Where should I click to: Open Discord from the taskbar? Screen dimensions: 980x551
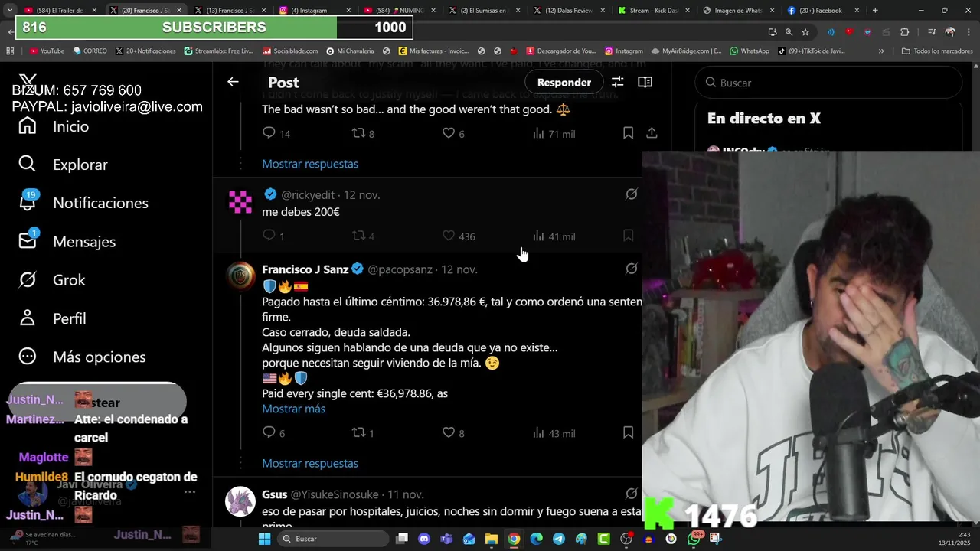tap(424, 539)
